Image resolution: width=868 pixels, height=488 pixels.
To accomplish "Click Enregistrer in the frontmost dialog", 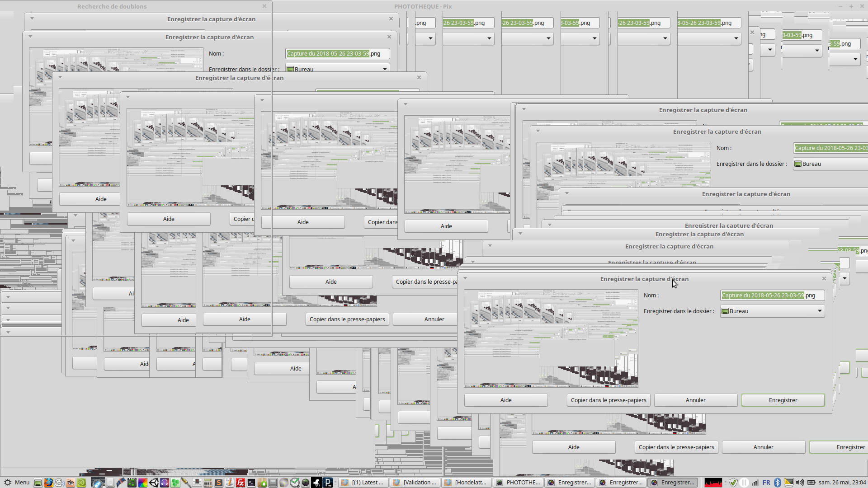I will pyautogui.click(x=783, y=400).
